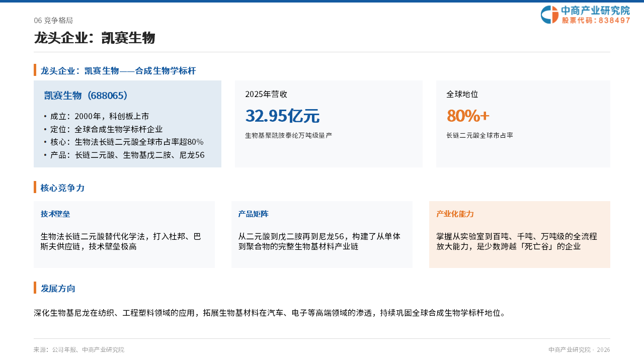Select the 产品矩阵 card
Viewport: 644px width, 362px height.
(x=322, y=234)
